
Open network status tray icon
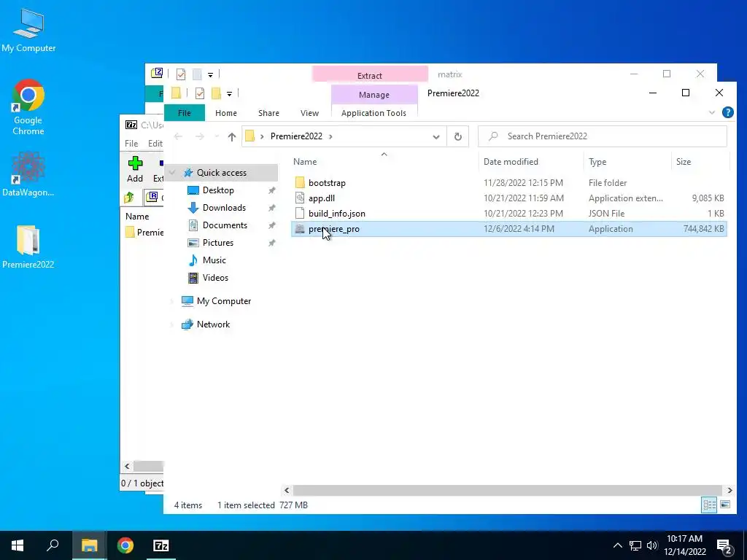pos(635,545)
